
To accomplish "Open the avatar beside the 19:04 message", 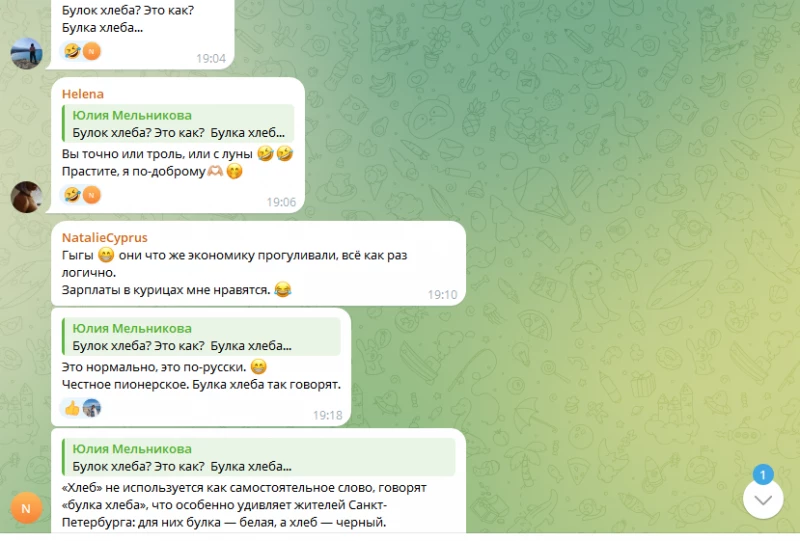I will (27, 53).
